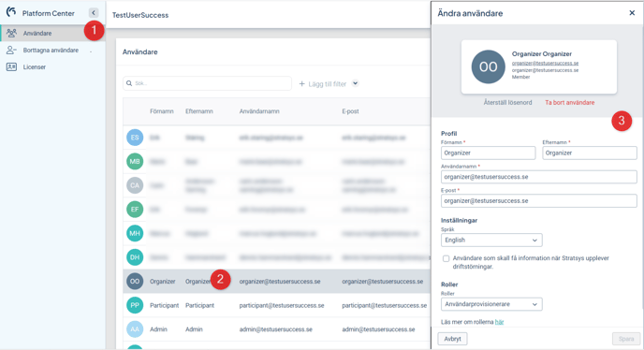Select the Participant first name cell
Screen dimensions: 644x350
click(165, 305)
